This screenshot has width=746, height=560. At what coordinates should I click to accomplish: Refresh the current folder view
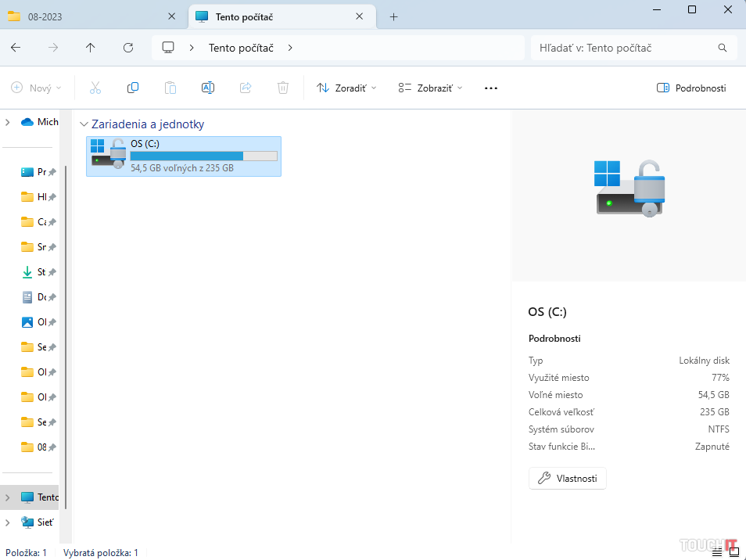click(128, 48)
